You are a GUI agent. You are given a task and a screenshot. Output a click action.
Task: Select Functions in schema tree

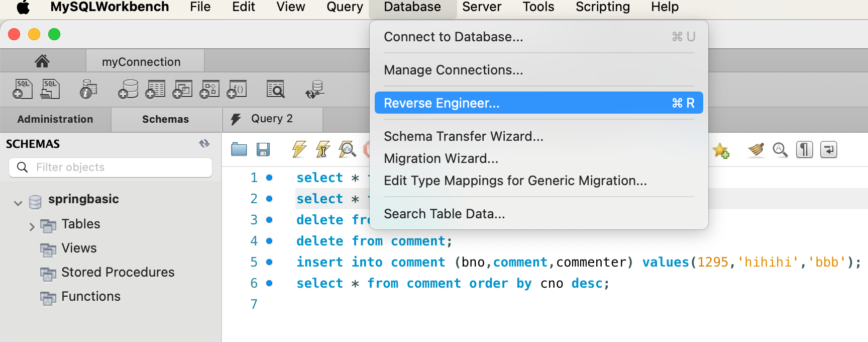tap(91, 296)
